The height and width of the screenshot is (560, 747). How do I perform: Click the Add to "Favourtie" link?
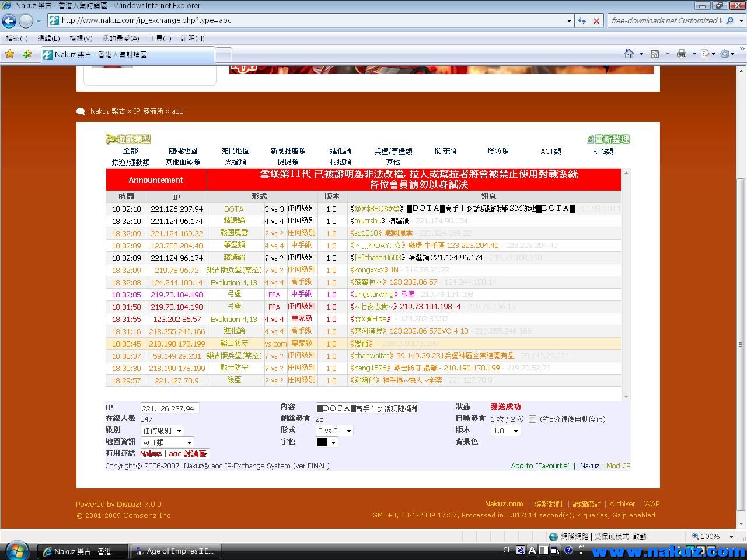(540, 466)
